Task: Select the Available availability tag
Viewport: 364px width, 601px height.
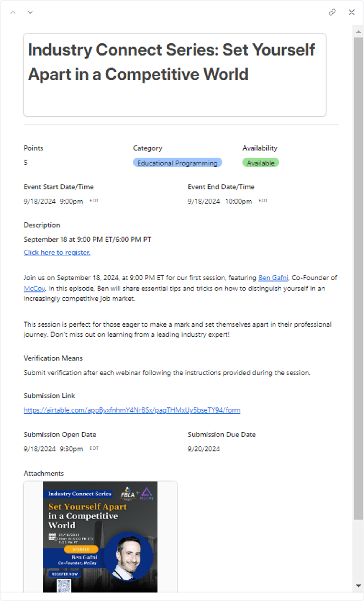Action: pos(261,163)
